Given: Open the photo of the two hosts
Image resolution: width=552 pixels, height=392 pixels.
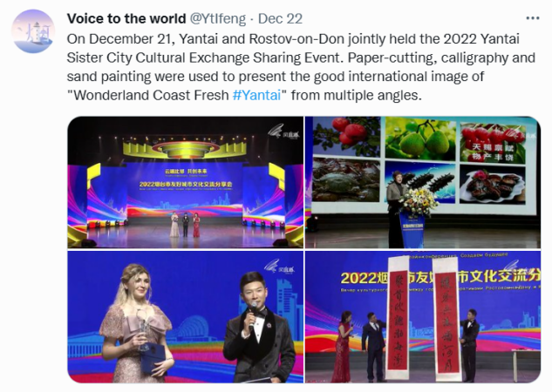Looking at the screenshot, I should [185, 317].
